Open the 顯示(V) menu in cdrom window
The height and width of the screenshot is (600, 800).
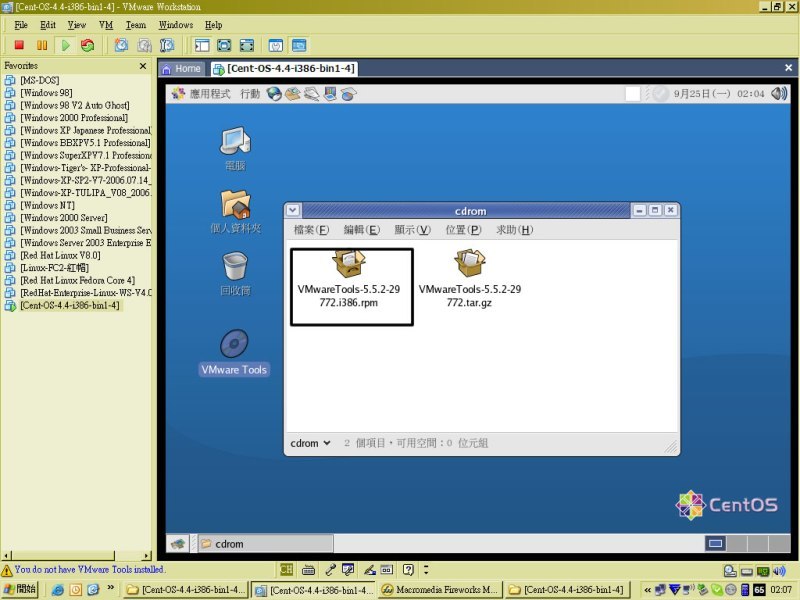coord(412,230)
